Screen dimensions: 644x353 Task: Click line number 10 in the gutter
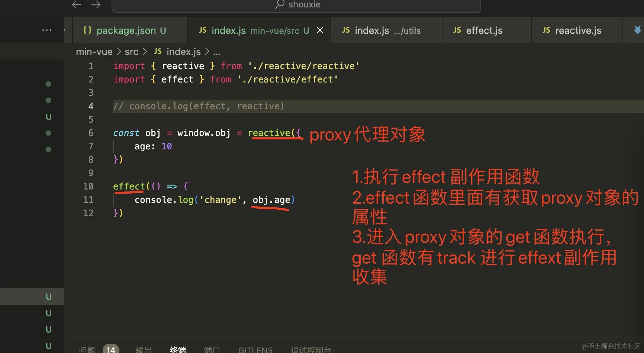88,187
